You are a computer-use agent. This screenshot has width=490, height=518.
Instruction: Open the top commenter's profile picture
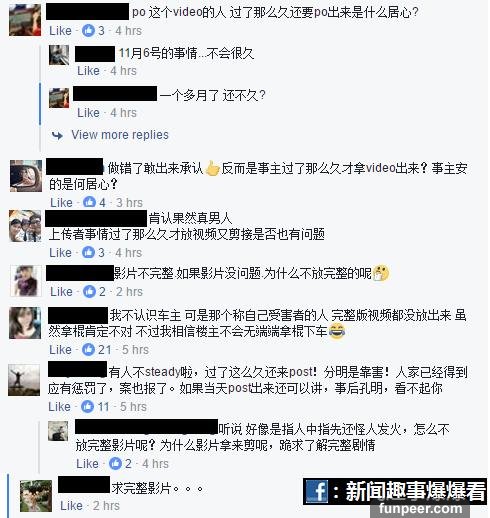coord(25,20)
